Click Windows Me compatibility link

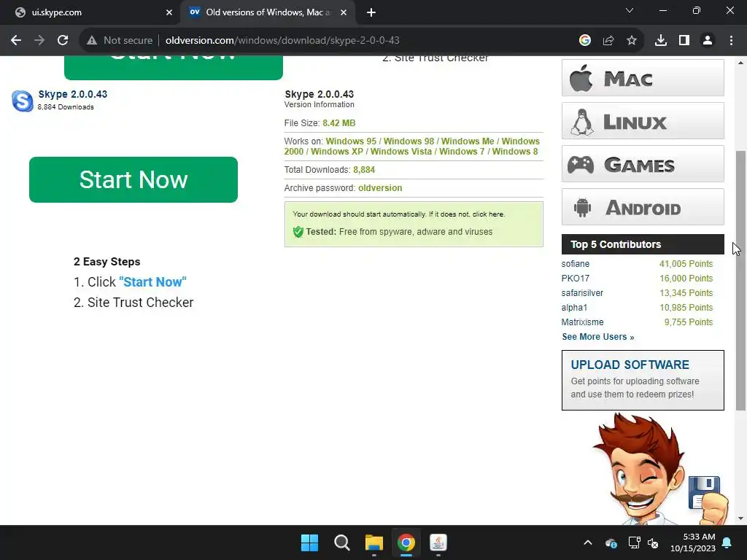pos(468,141)
